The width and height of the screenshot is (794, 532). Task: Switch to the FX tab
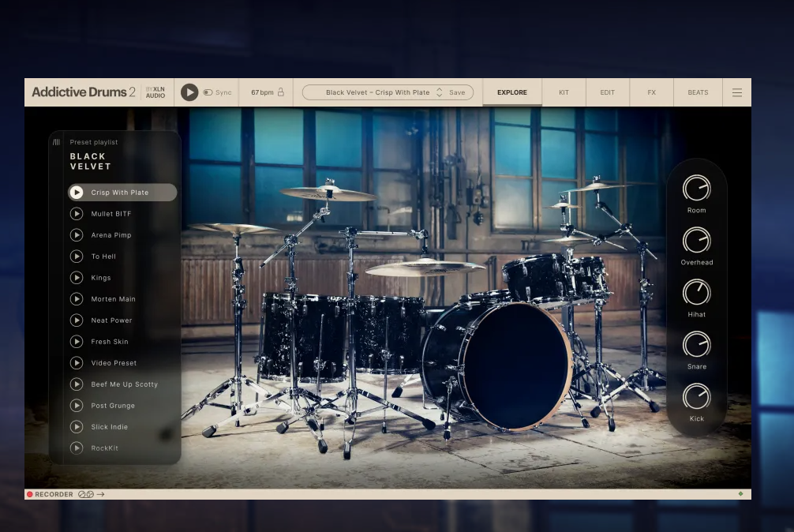651,92
